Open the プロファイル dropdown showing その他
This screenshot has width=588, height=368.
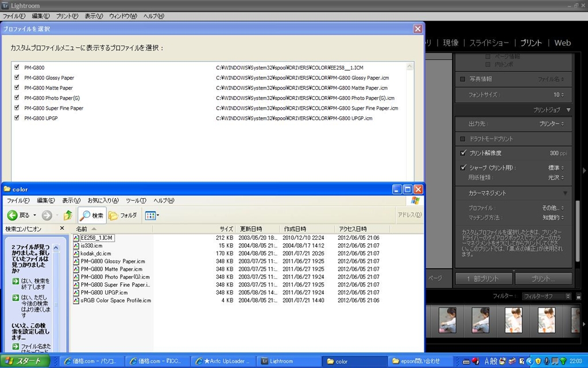pyautogui.click(x=553, y=208)
